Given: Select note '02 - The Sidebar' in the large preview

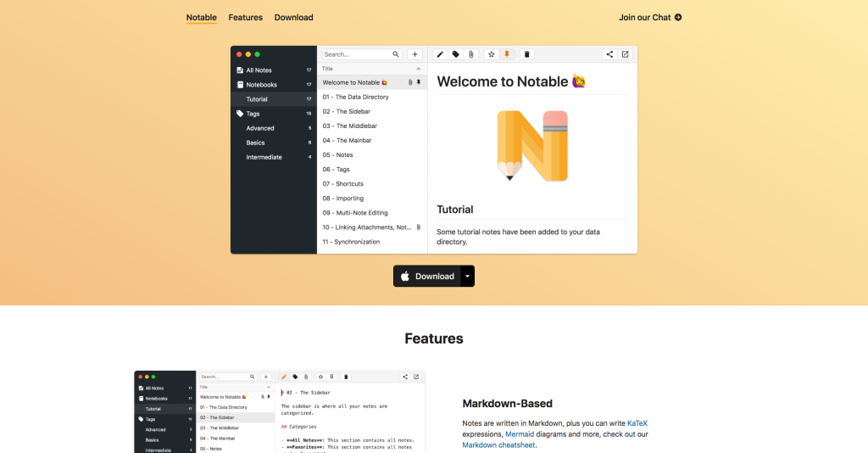Looking at the screenshot, I should coord(373,111).
